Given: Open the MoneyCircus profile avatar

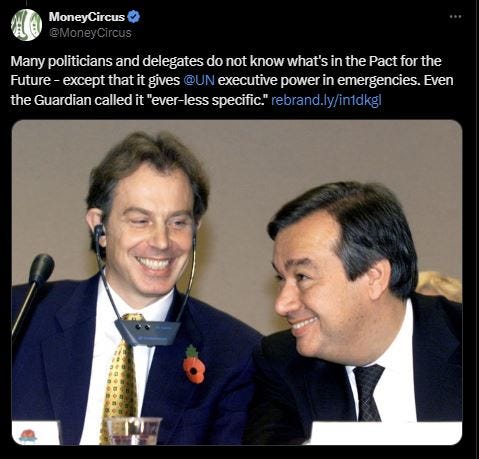Looking at the screenshot, I should [26, 25].
